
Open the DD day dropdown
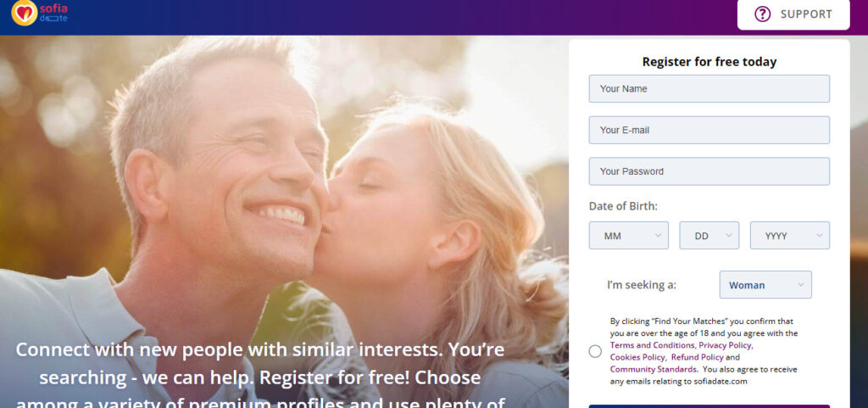(709, 236)
